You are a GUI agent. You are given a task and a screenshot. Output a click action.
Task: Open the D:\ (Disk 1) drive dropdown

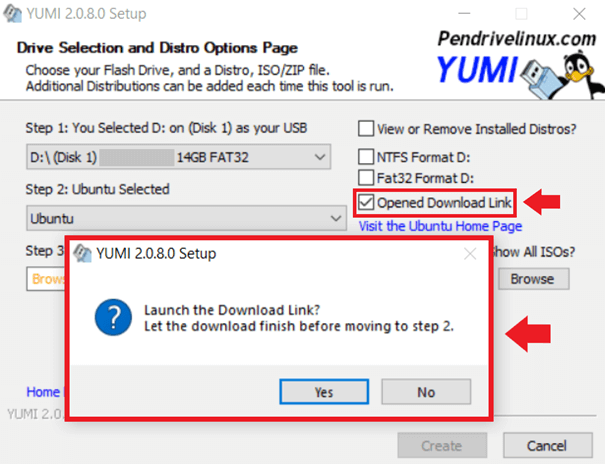click(178, 157)
